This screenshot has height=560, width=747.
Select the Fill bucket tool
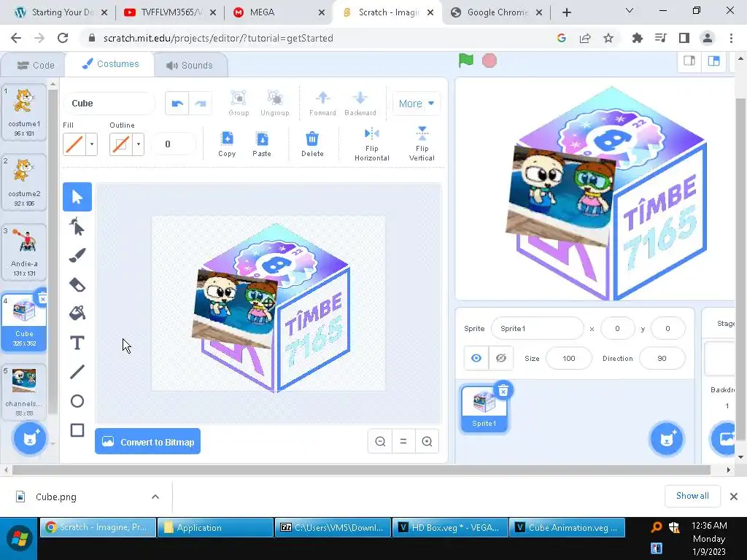pyautogui.click(x=77, y=313)
